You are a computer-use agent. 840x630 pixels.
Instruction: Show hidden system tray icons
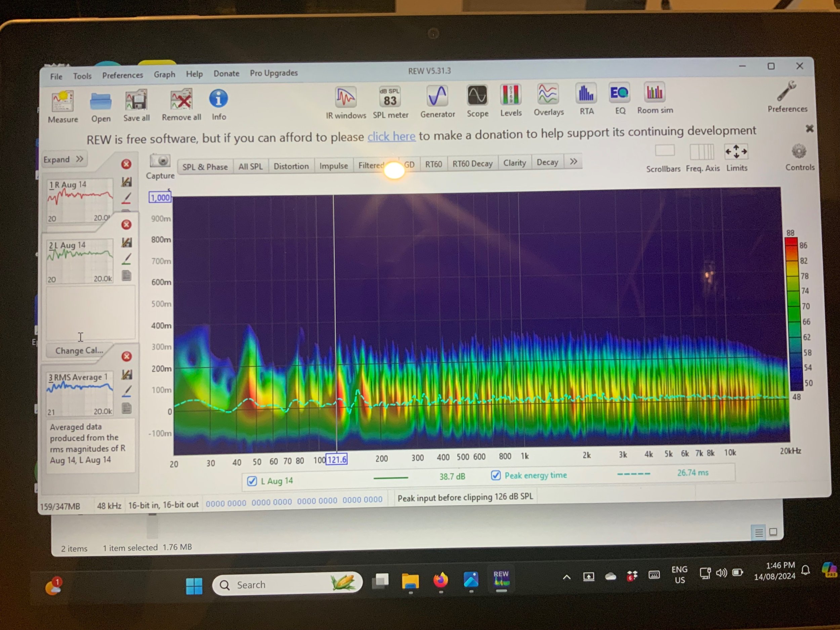click(566, 578)
